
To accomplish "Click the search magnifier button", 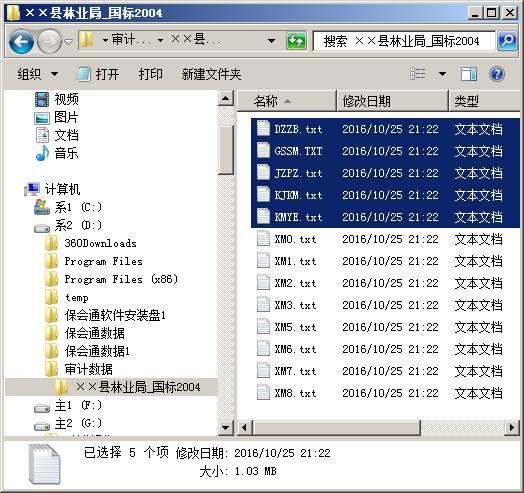I will [507, 41].
